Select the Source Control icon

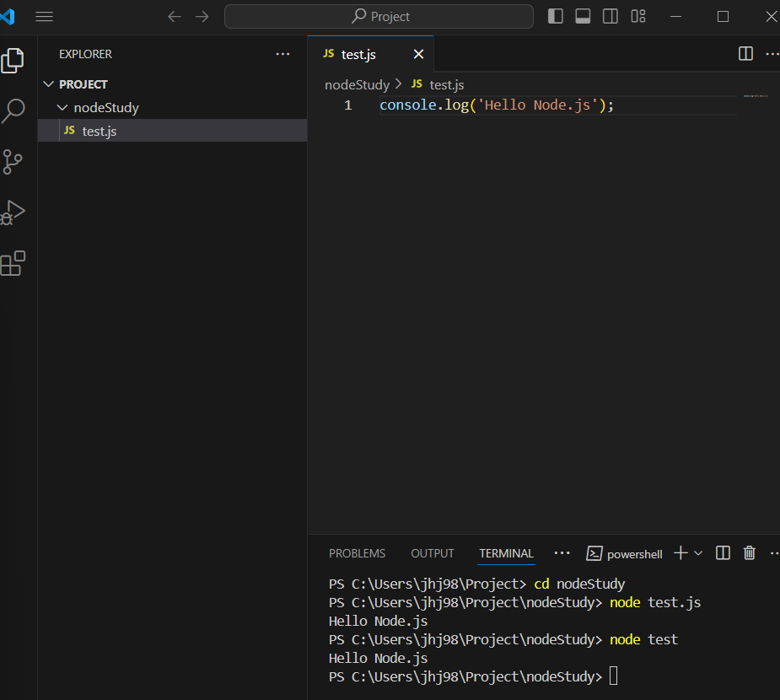point(13,162)
